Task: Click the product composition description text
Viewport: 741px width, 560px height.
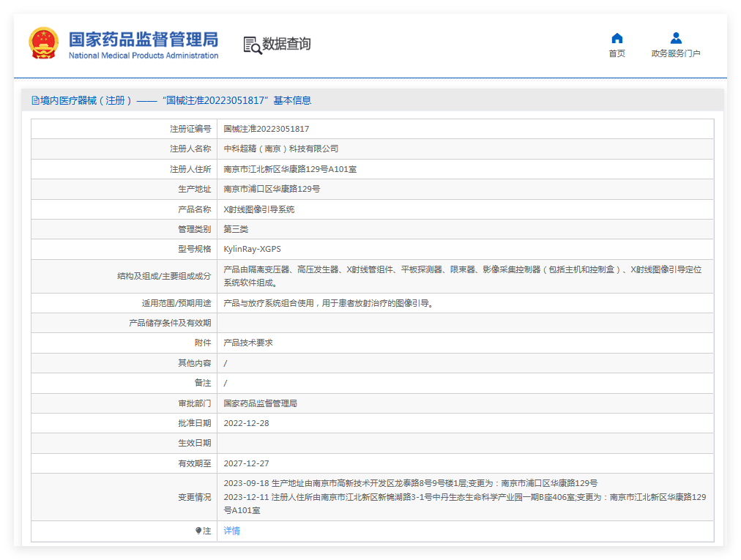Action: [463, 276]
